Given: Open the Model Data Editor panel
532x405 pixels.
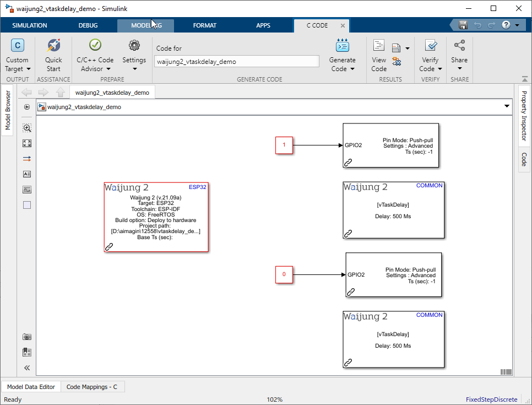Looking at the screenshot, I should [x=31, y=387].
